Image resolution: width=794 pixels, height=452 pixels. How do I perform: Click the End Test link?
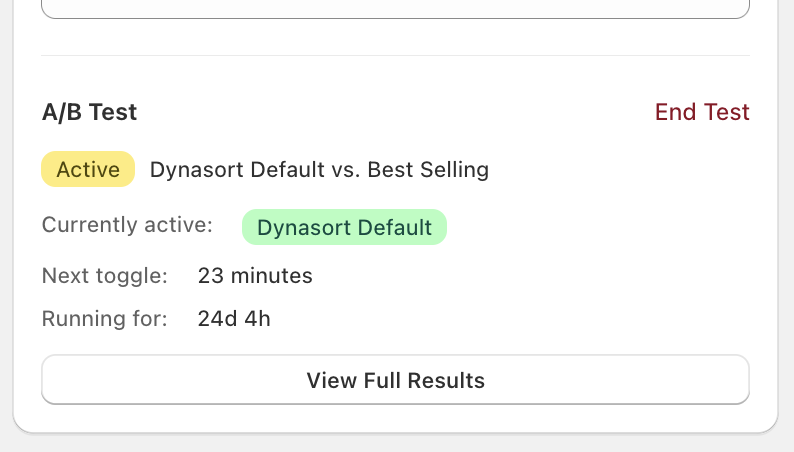click(702, 112)
